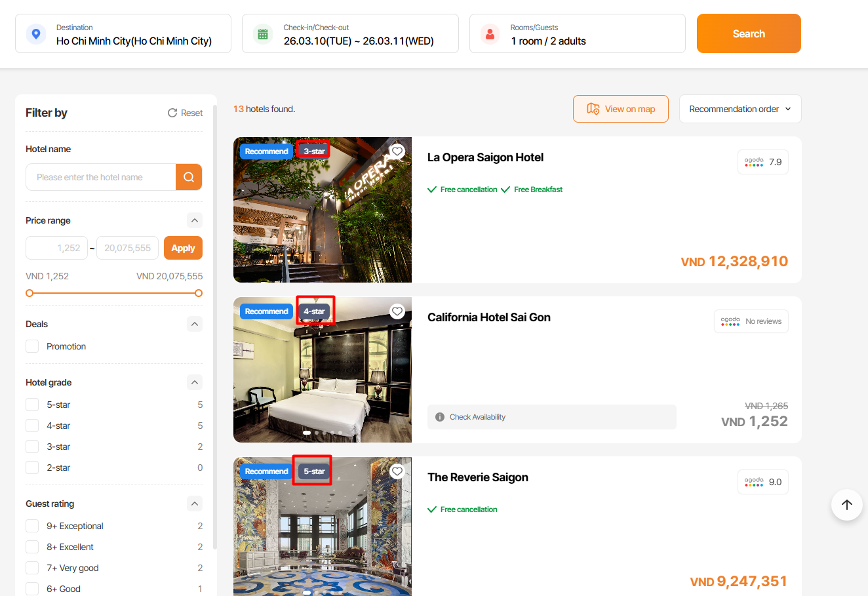Click the Reset filter refresh icon

(x=172, y=113)
